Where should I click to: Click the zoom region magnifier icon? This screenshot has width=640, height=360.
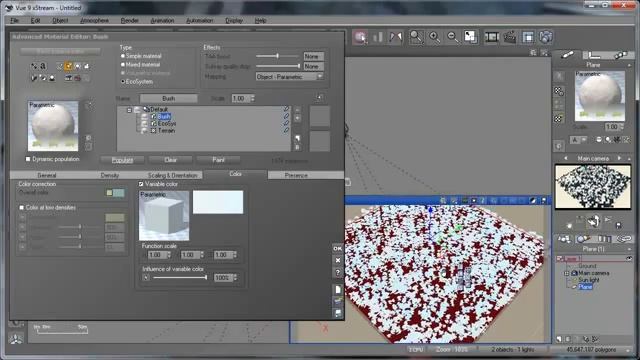click(x=416, y=37)
